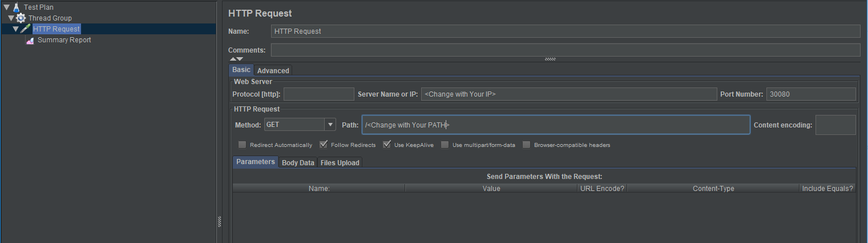Select Summary Report in the tree
Viewport: 868px width, 243px height.
(x=64, y=40)
